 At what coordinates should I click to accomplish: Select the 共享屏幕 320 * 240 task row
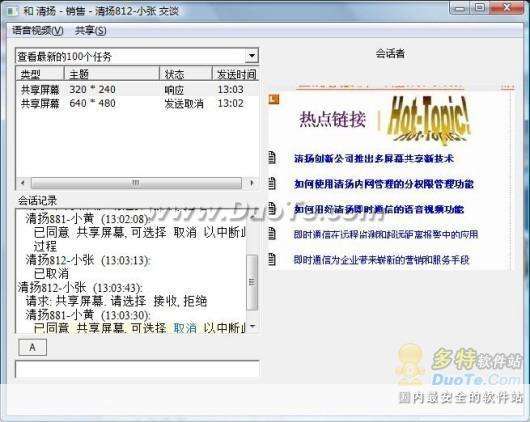tap(137, 90)
